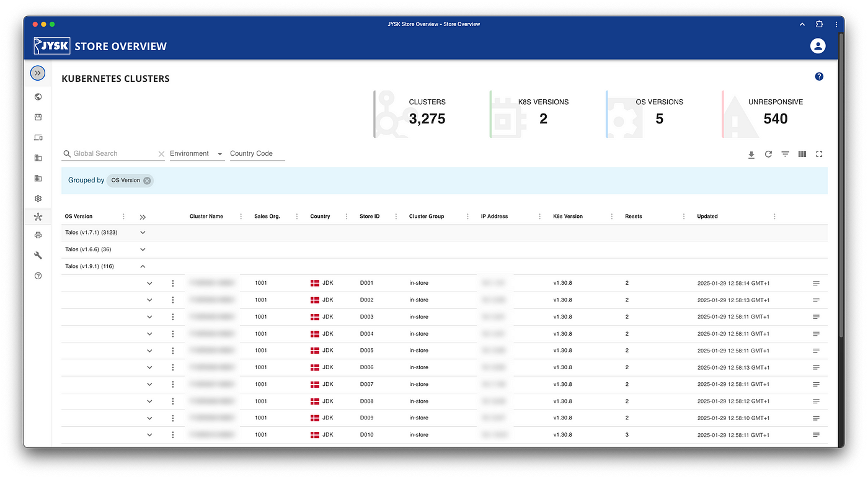Open the table filter options
This screenshot has height=479, width=868.
(x=785, y=154)
